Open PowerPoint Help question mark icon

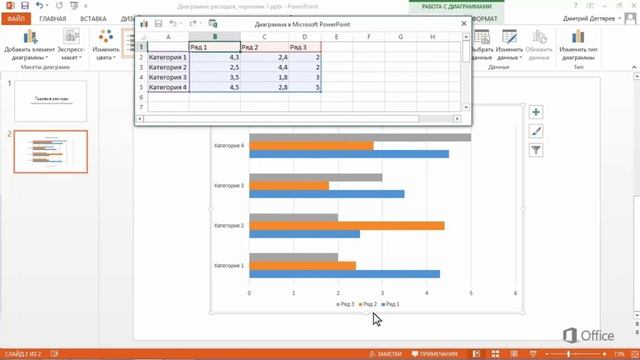(x=575, y=6)
